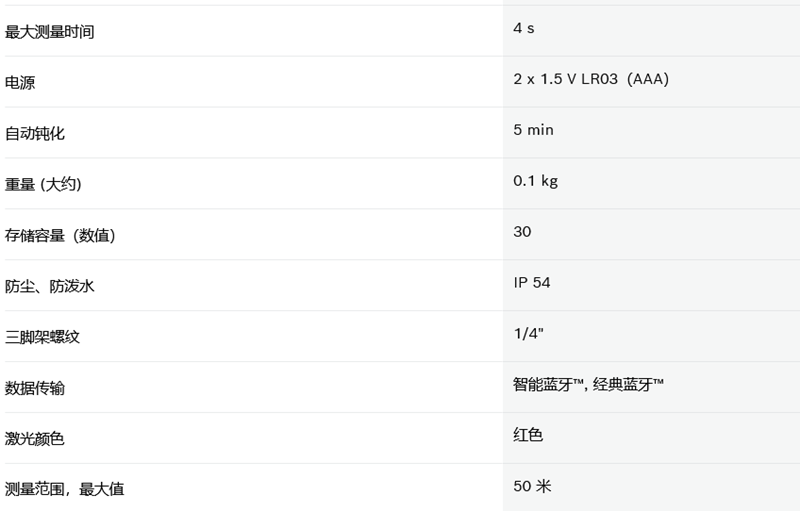Select the "0.1 kg" weight value
Screen dimensions: 800x511
click(535, 181)
